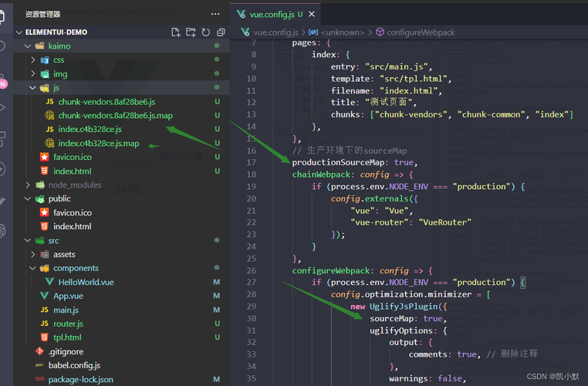Refresh the explorer file tree

[205, 32]
